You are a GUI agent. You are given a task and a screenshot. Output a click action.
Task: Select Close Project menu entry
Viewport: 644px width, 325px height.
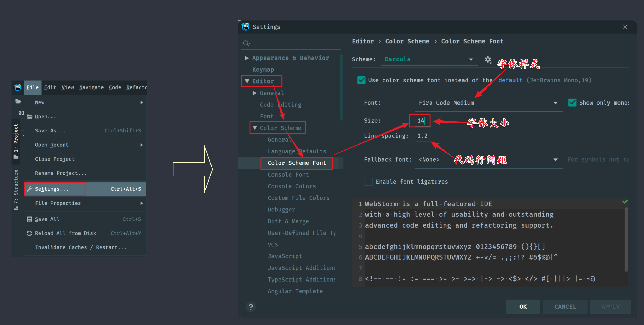55,159
